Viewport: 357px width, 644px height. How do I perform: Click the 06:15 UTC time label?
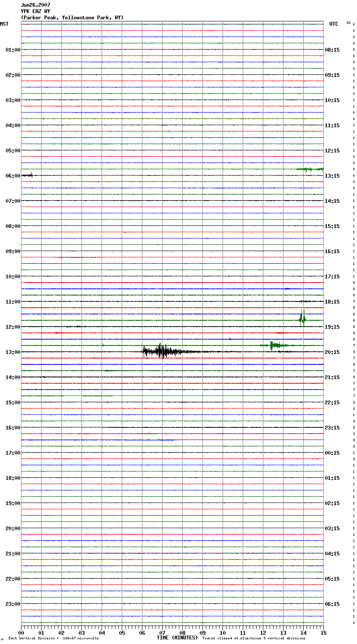click(x=332, y=604)
